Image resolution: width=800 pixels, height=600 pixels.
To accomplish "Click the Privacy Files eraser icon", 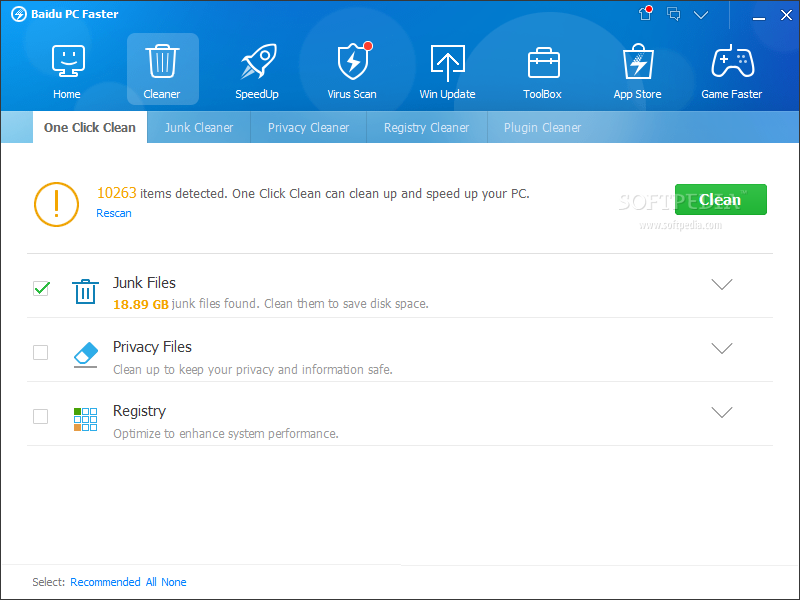I will pyautogui.click(x=85, y=355).
